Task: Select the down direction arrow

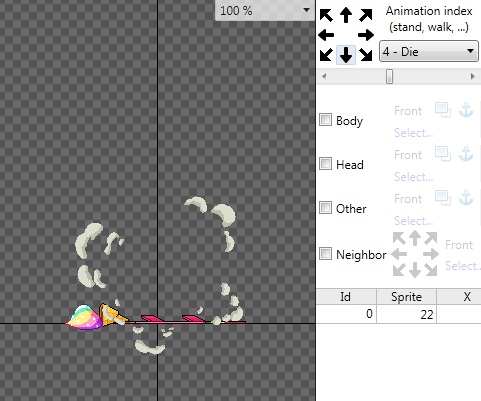Action: 346,55
